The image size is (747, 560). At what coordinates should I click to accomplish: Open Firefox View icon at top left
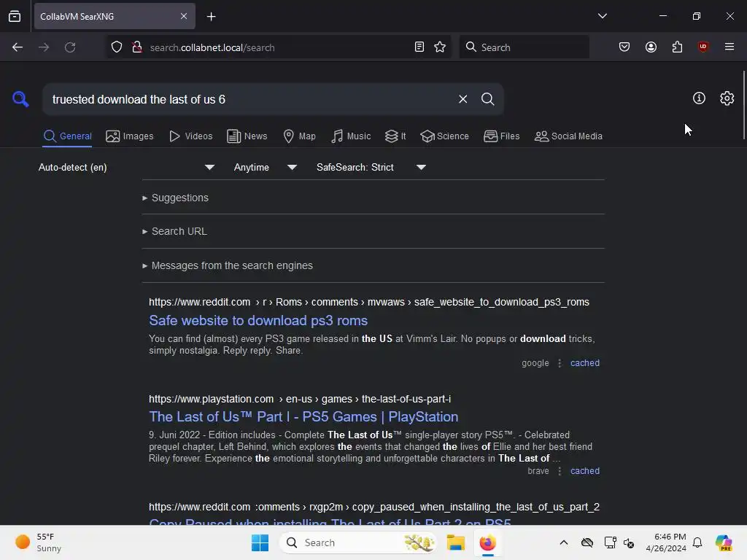pyautogui.click(x=15, y=17)
